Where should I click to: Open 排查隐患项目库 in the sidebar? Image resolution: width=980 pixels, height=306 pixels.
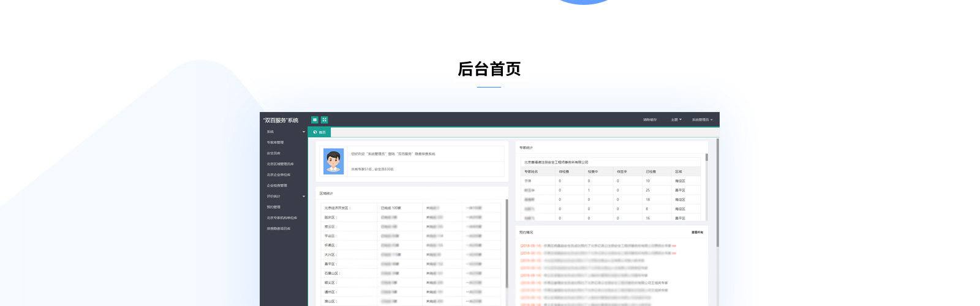[278, 229]
